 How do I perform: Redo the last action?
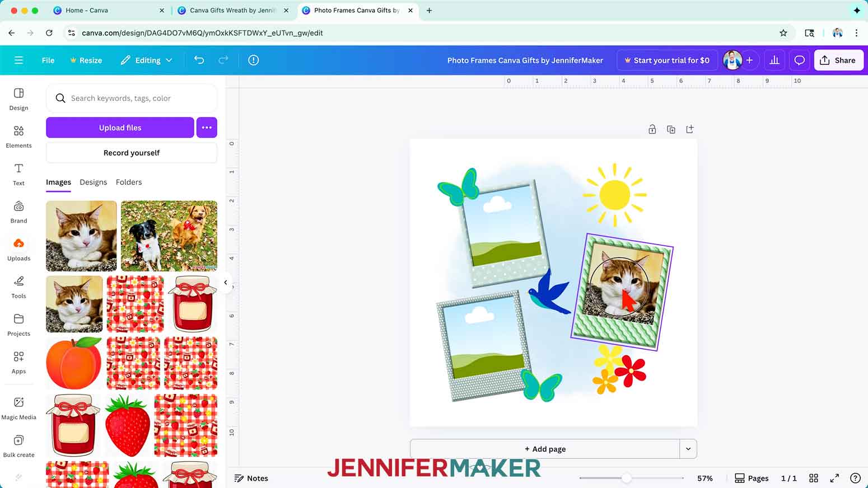[x=223, y=60]
